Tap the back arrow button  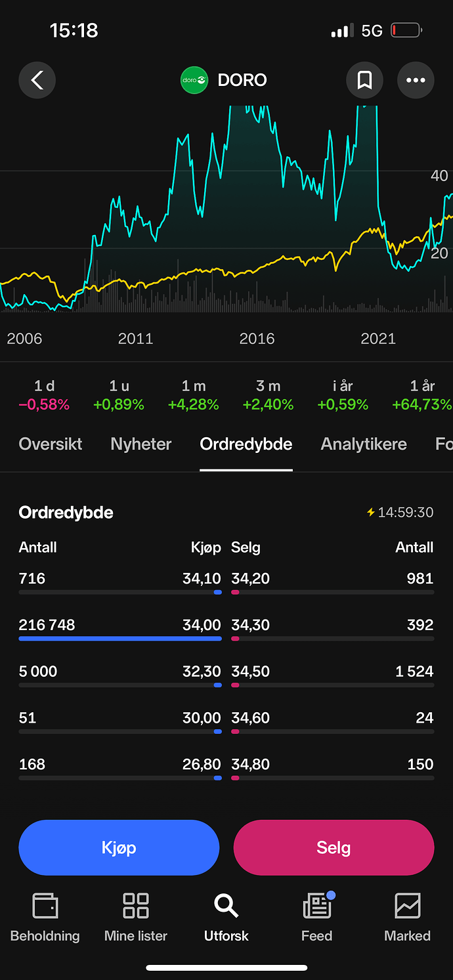(x=37, y=80)
